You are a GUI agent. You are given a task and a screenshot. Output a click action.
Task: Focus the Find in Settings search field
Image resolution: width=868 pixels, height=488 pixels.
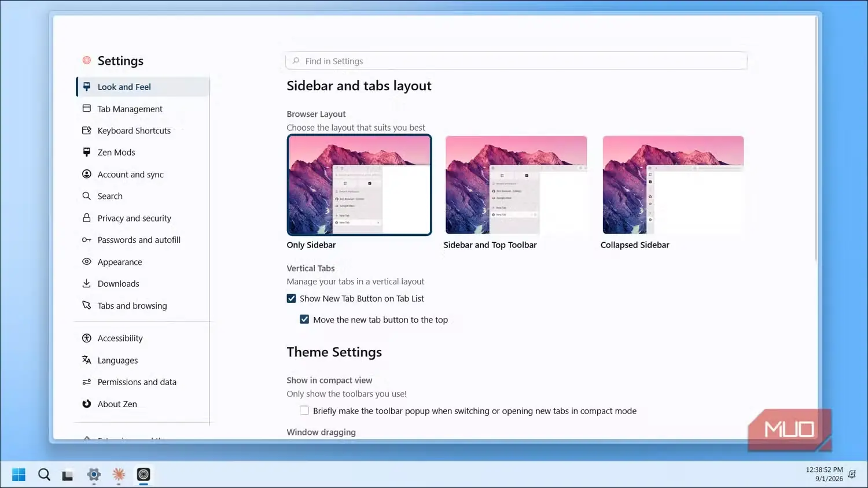pos(516,61)
